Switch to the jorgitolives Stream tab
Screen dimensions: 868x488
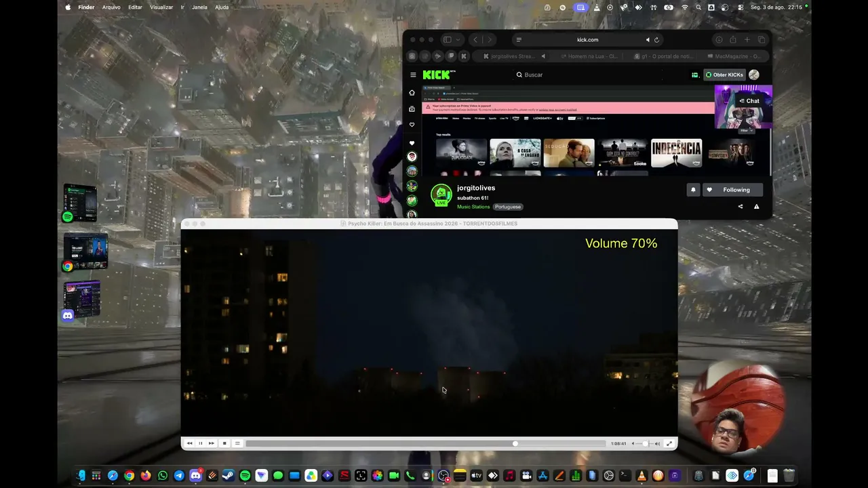click(x=512, y=56)
